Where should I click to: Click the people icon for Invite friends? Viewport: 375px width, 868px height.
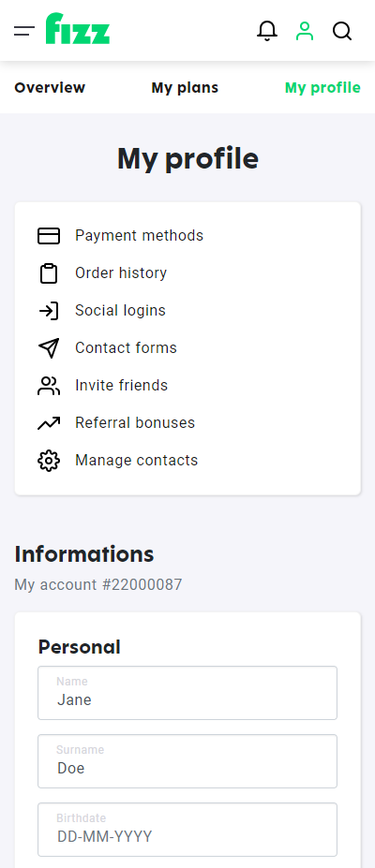(49, 386)
